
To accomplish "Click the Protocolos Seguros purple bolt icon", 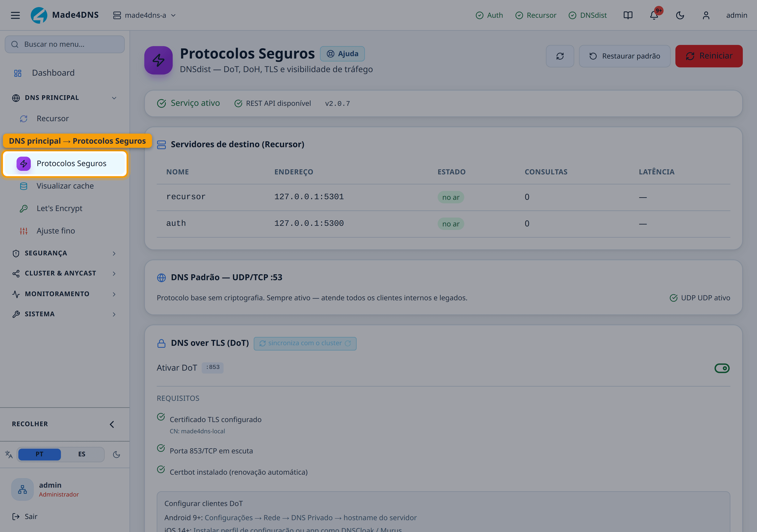I will (x=158, y=60).
